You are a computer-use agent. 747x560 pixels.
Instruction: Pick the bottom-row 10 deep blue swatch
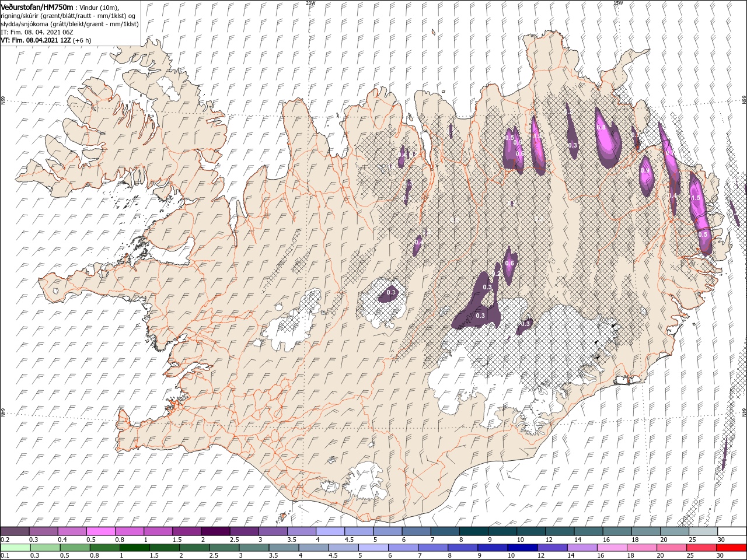(x=522, y=548)
